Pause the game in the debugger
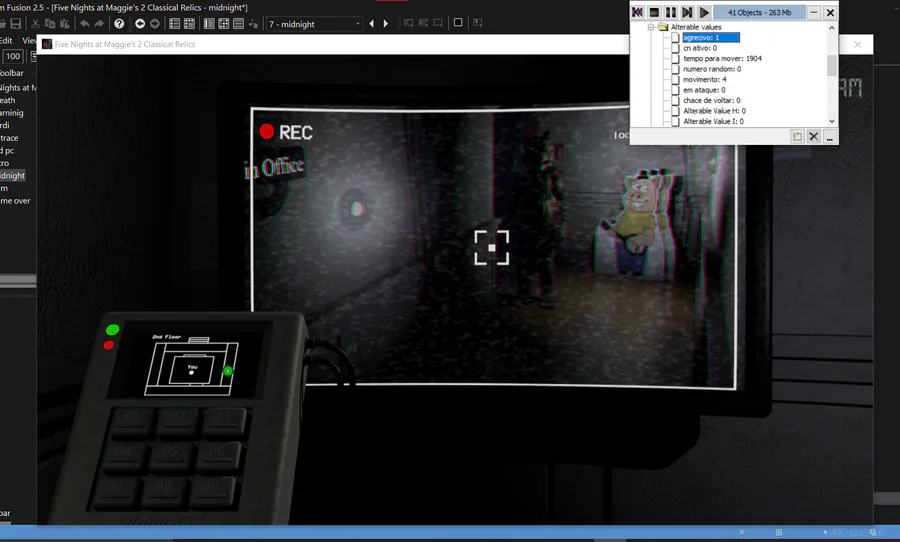900x542 pixels. coord(670,12)
